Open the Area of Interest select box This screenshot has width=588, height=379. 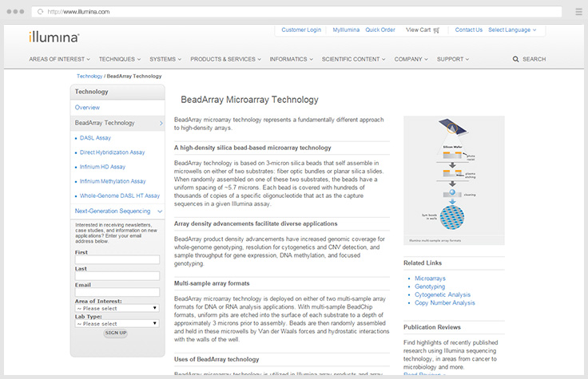click(x=117, y=308)
